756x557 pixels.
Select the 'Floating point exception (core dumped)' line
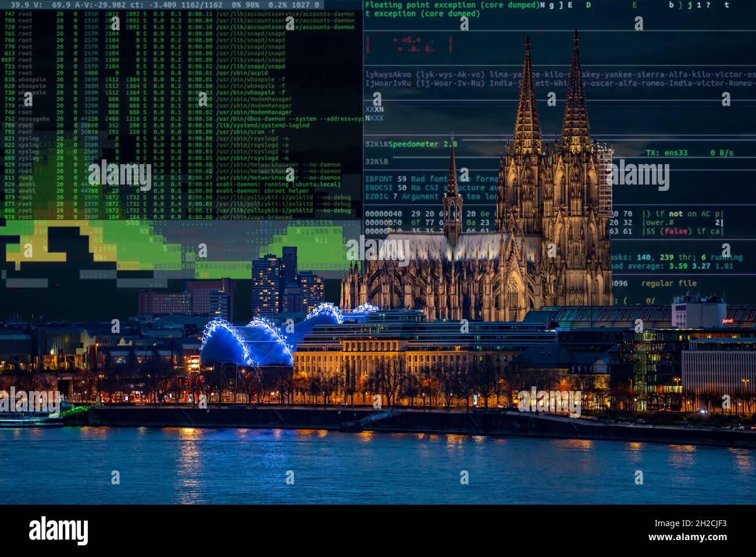point(452,5)
